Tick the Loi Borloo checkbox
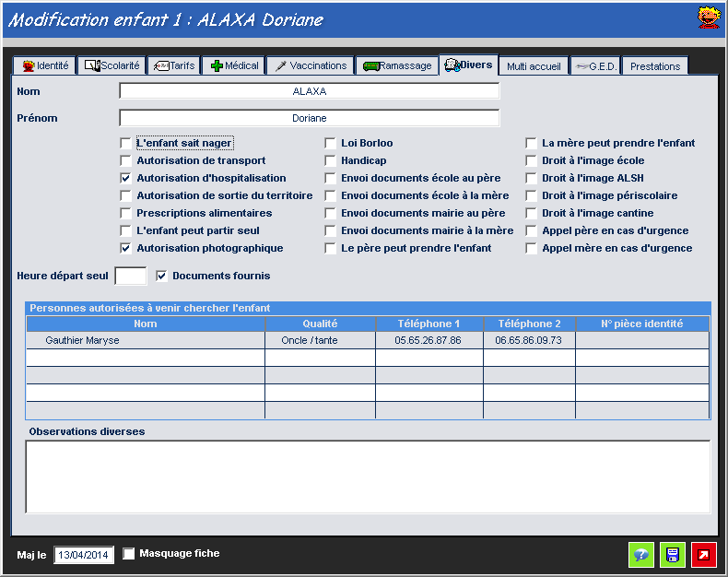 330,144
